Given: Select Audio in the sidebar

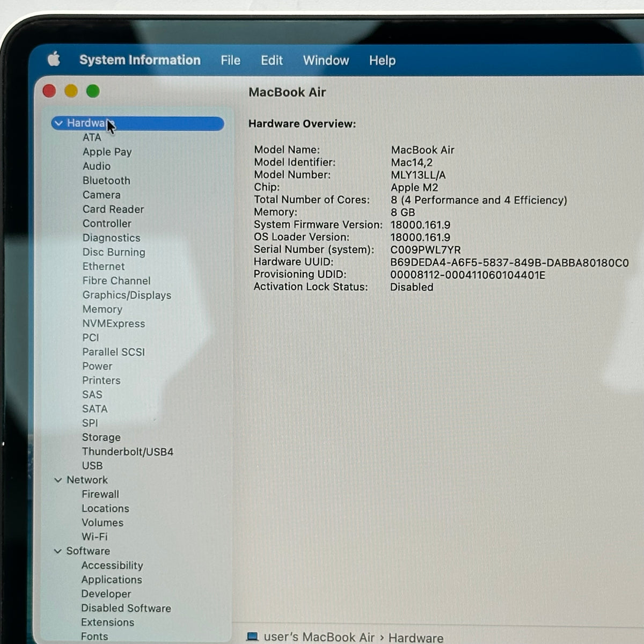Looking at the screenshot, I should (97, 166).
